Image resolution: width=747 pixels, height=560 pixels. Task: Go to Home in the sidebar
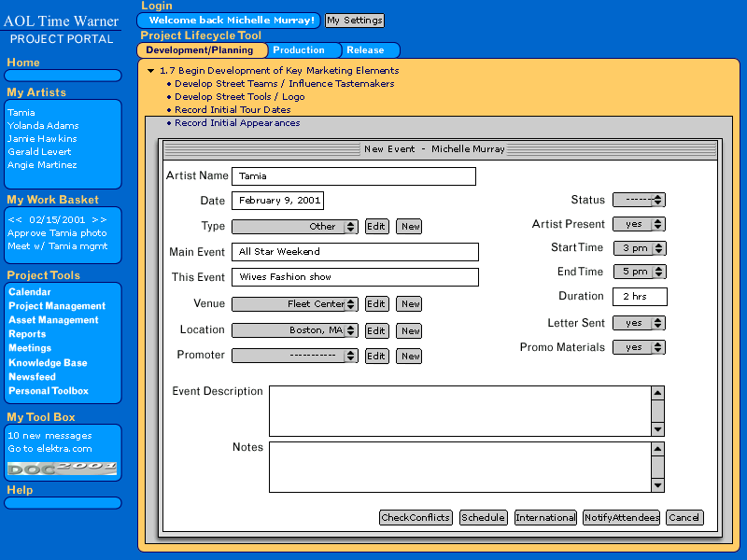[23, 63]
